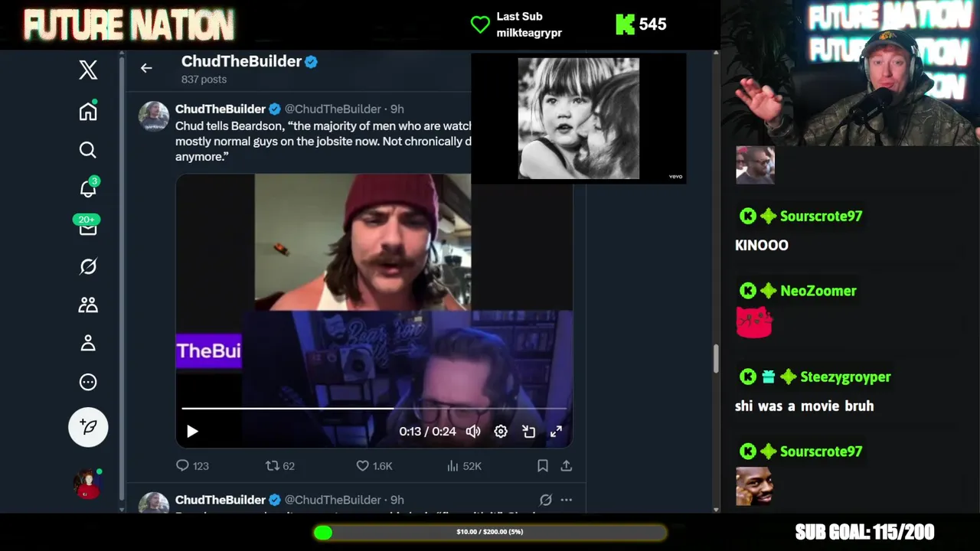Click the red cat emote from NeoZoomer
Image resolution: width=980 pixels, height=551 pixels.
pos(754,322)
